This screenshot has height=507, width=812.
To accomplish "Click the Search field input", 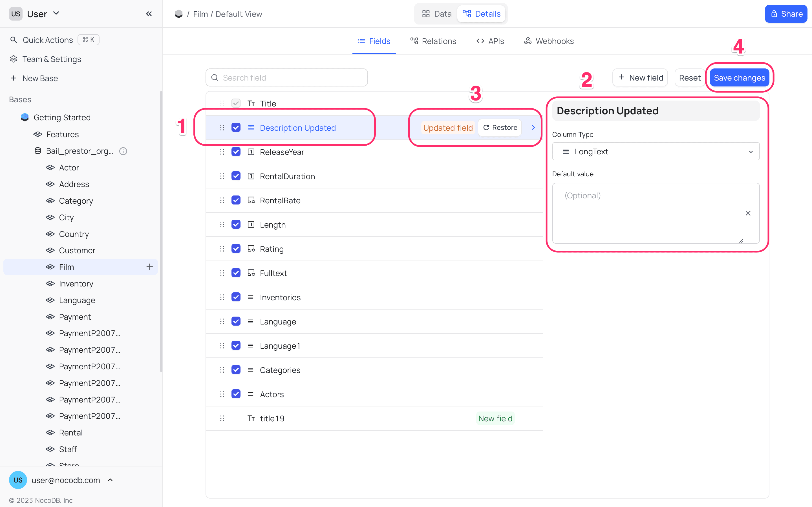I will pyautogui.click(x=287, y=78).
